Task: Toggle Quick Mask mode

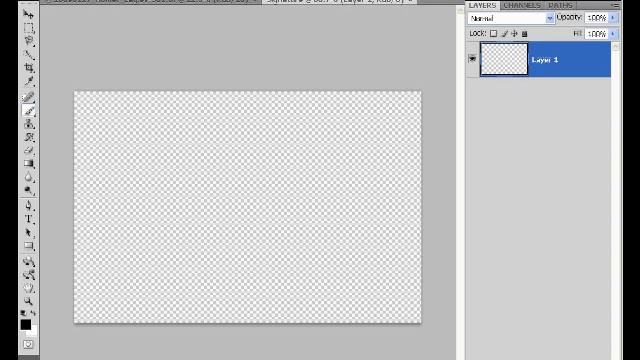Action: click(x=28, y=344)
